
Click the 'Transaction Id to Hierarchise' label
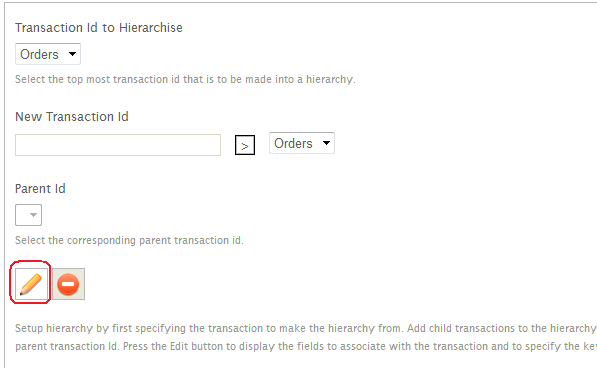point(99,28)
